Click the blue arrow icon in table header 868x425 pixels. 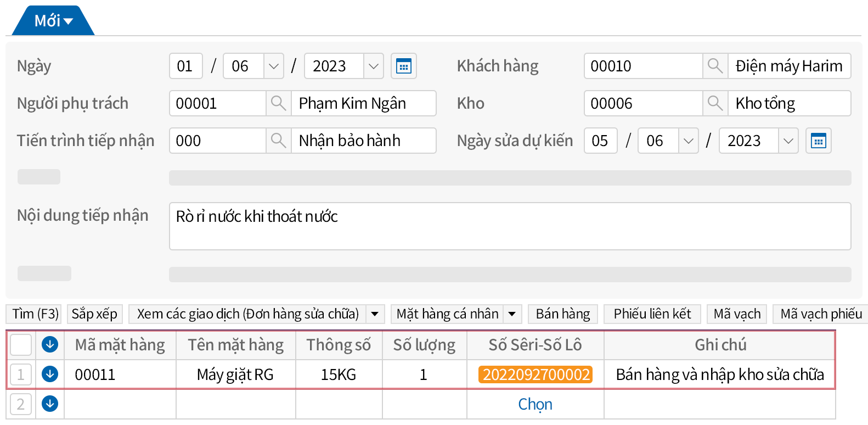[50, 345]
